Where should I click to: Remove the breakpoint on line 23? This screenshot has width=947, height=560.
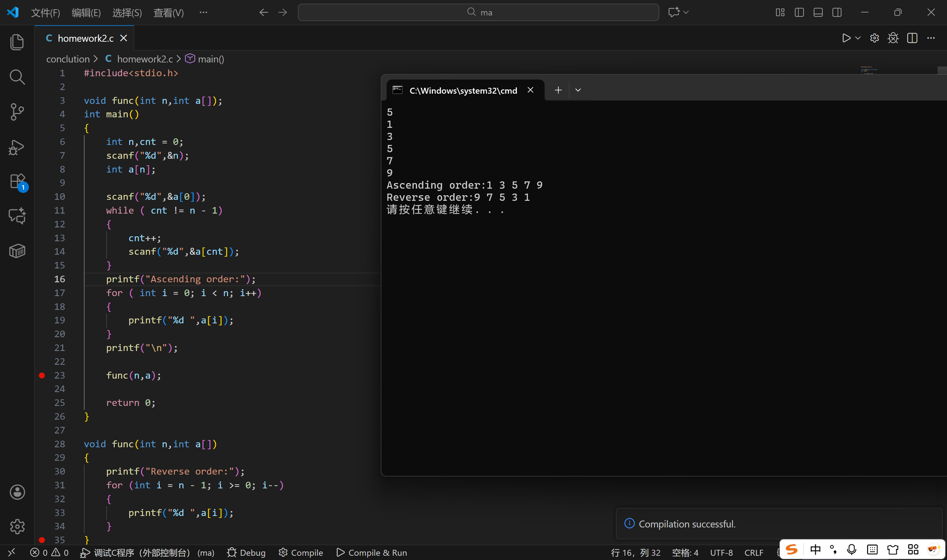tap(42, 376)
